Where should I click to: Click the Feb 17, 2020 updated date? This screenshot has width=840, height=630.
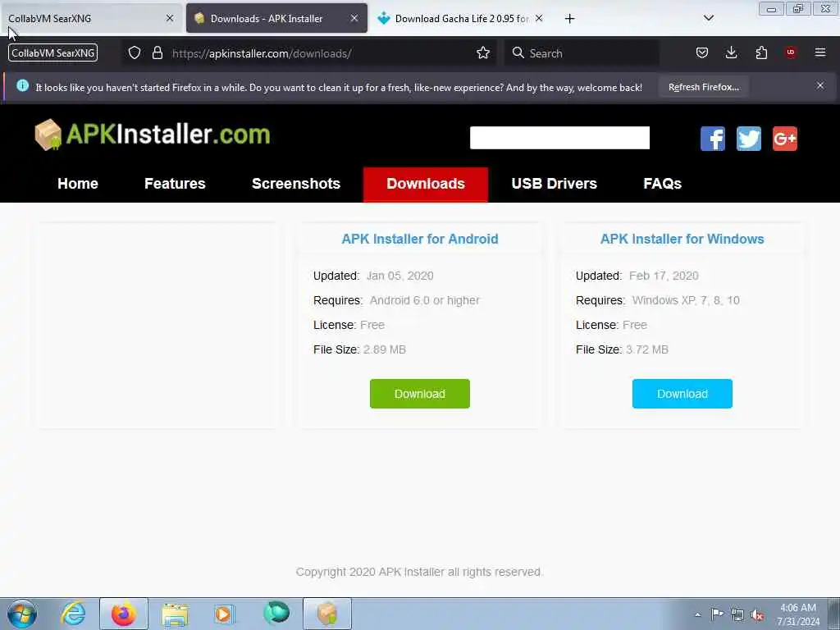[x=664, y=276]
